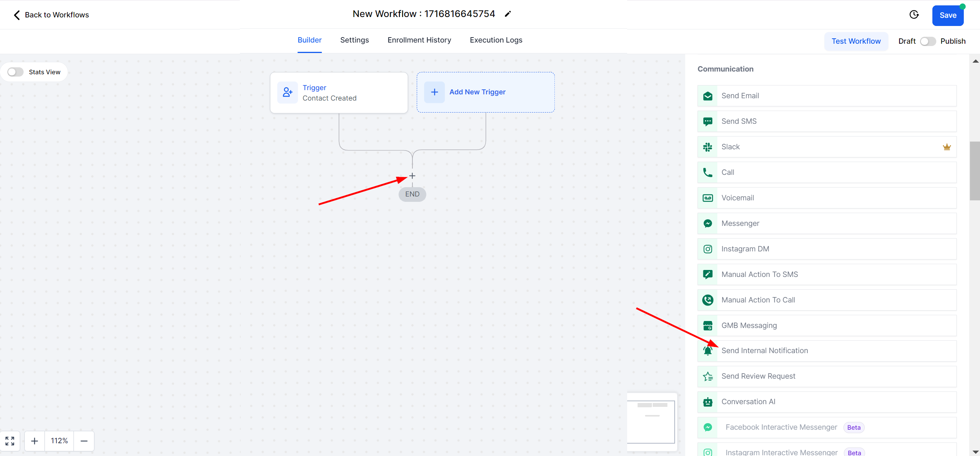Image resolution: width=980 pixels, height=456 pixels.
Task: Click the Save button
Action: click(948, 15)
